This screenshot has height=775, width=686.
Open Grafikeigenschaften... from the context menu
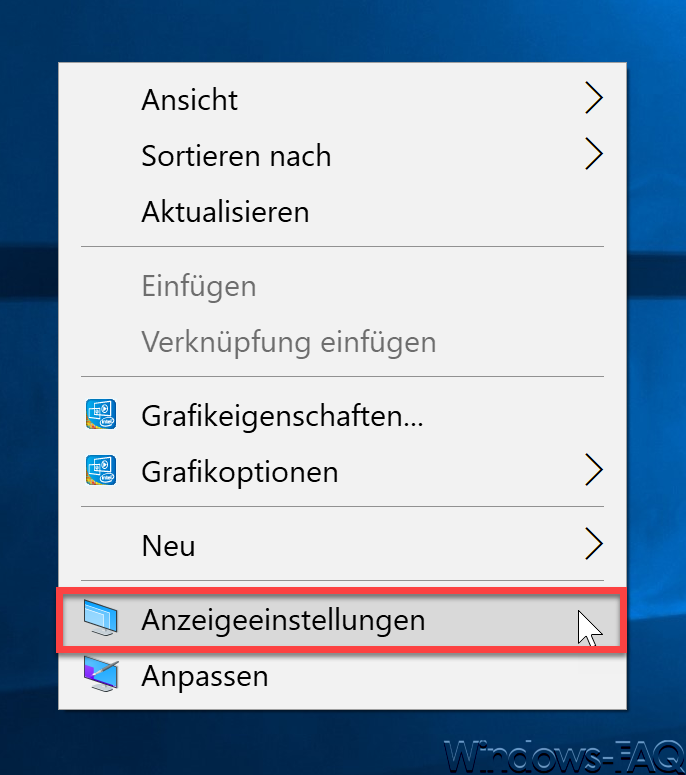pyautogui.click(x=343, y=415)
